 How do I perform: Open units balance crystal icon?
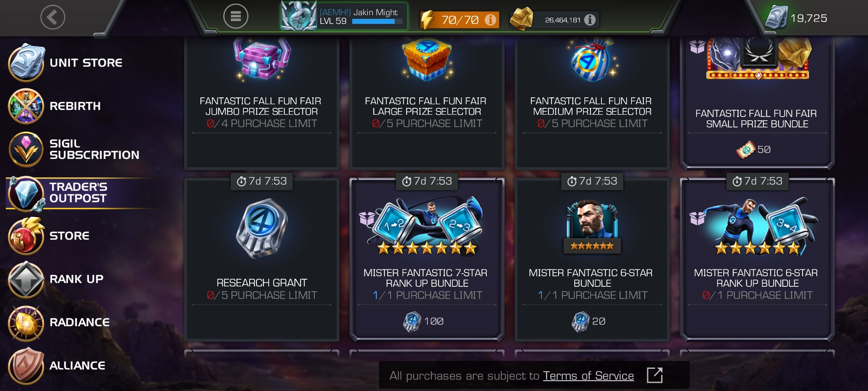pos(776,17)
